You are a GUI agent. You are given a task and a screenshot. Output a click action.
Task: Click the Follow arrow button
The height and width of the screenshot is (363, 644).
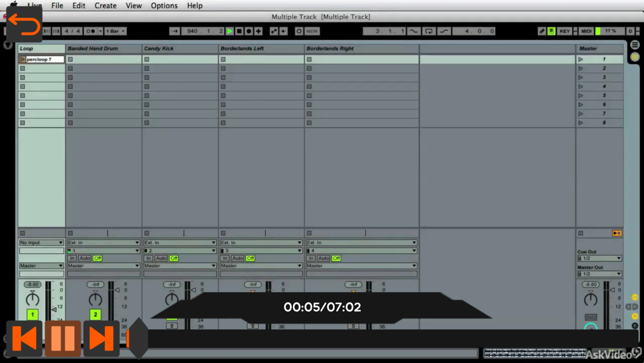pyautogui.click(x=175, y=31)
